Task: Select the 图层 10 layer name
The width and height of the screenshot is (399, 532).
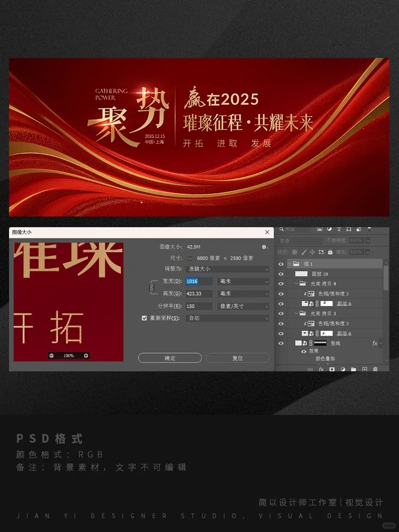Action: click(x=320, y=274)
